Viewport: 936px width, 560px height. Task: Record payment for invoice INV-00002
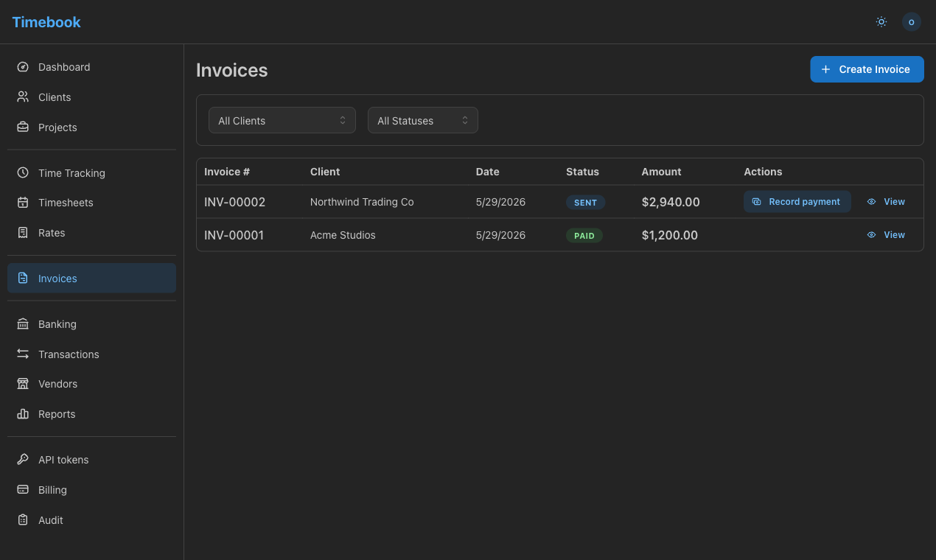pyautogui.click(x=797, y=202)
